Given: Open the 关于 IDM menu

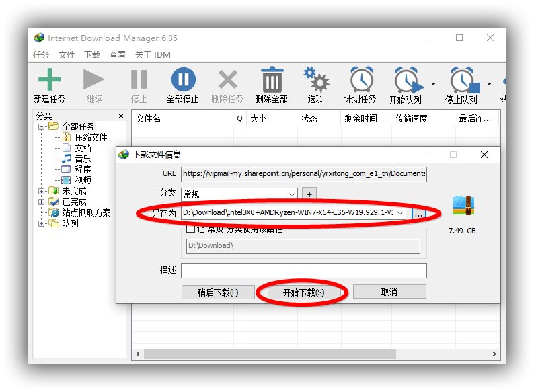Looking at the screenshot, I should tap(153, 54).
